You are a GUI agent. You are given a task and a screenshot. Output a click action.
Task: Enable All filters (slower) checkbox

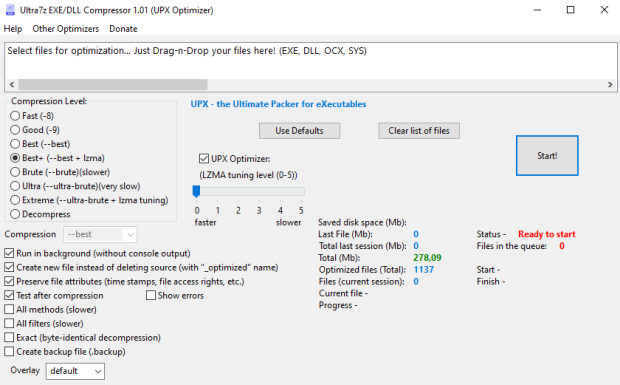pyautogui.click(x=44, y=324)
